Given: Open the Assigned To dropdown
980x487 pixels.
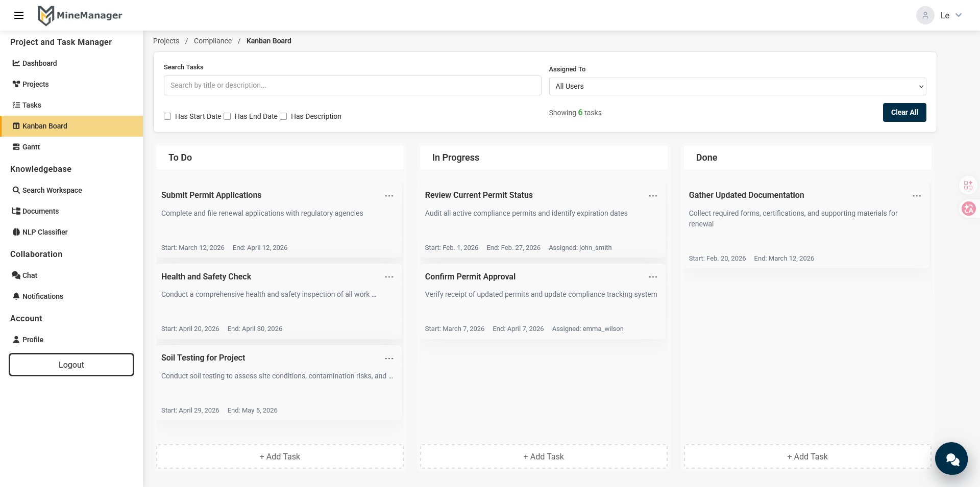Looking at the screenshot, I should click(738, 86).
